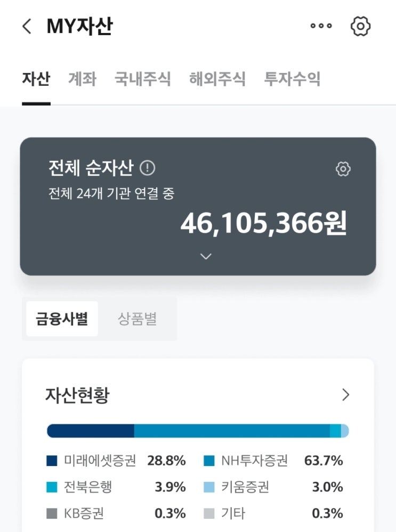Open 자산현황 details arrow
The width and height of the screenshot is (396, 532).
[x=346, y=395]
